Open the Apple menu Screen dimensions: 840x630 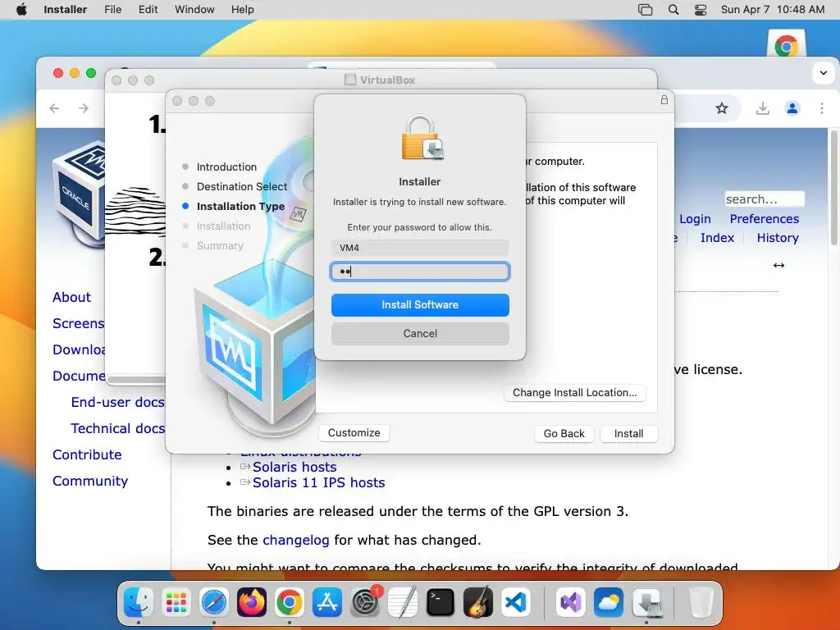21,10
